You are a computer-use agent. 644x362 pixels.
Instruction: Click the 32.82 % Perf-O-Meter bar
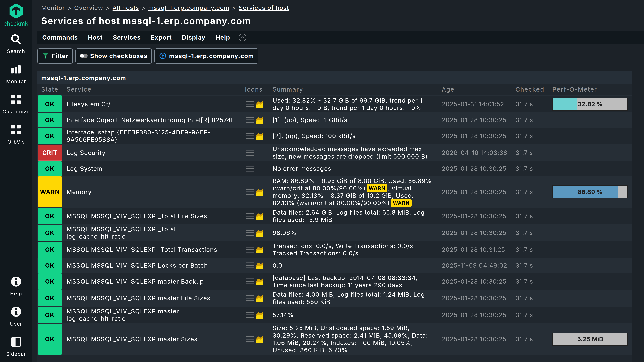(x=590, y=104)
